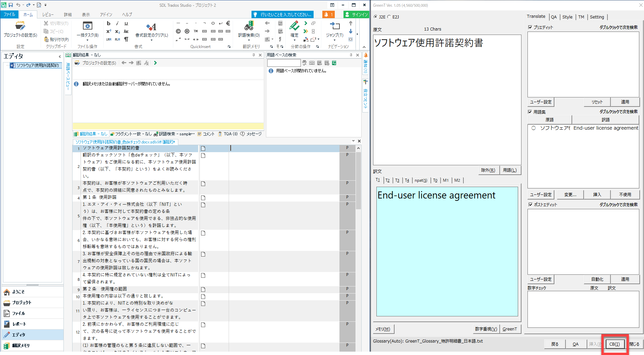
Task: Click the Clear Formatting (書式設定のクリア) icon
Action: [151, 27]
